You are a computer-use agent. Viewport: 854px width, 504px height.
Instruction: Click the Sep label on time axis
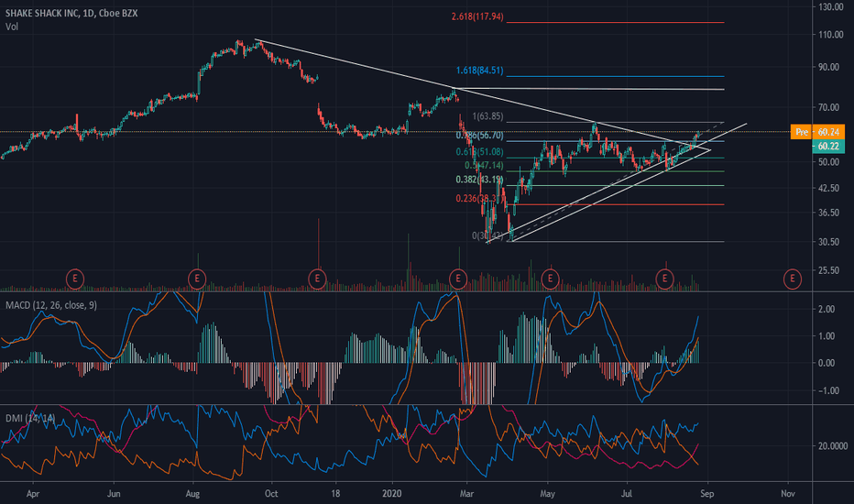707,494
